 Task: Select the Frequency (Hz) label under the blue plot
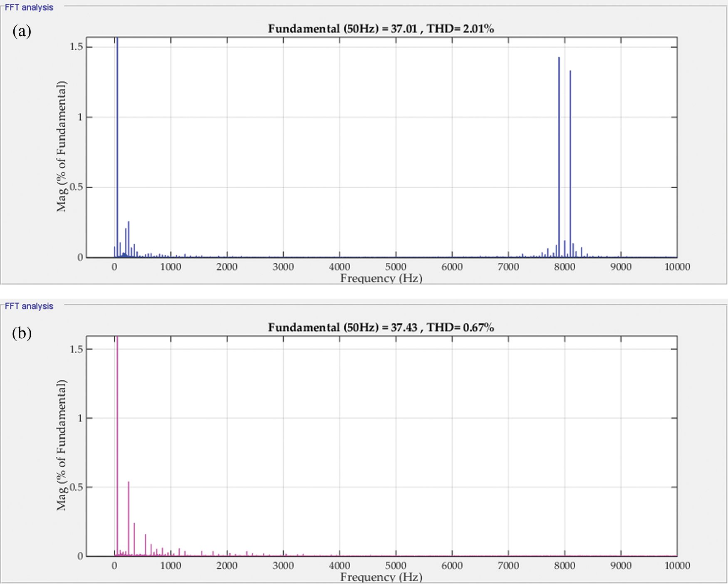[381, 278]
